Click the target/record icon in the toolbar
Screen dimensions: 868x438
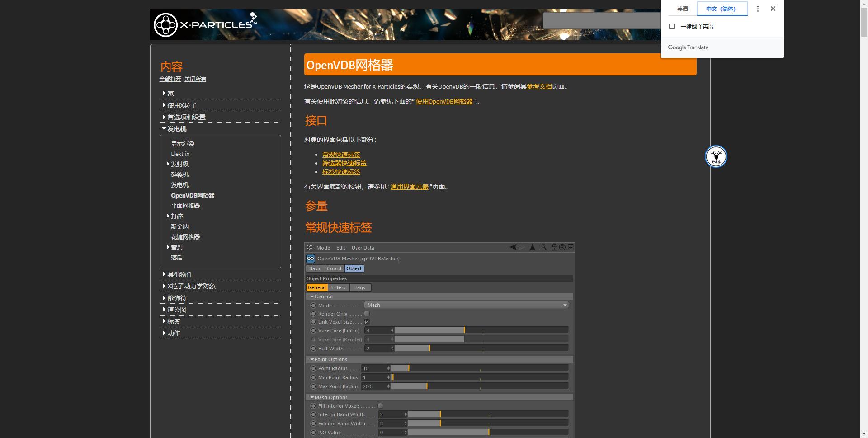(x=561, y=248)
